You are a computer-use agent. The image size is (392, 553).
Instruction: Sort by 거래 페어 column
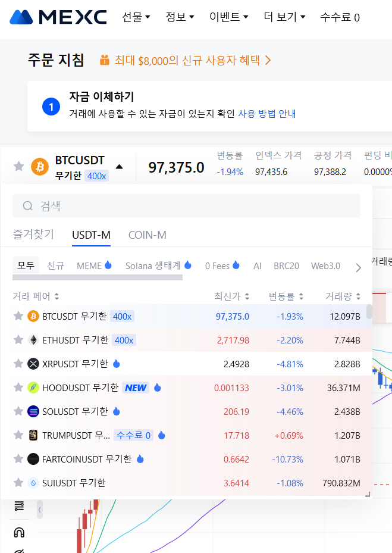tap(36, 296)
